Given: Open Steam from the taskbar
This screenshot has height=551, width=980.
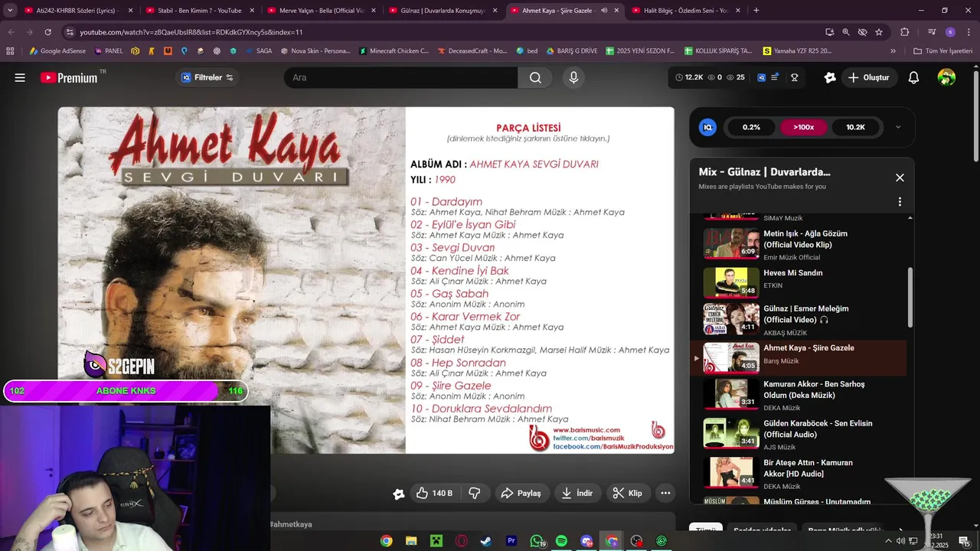Looking at the screenshot, I should tap(486, 541).
